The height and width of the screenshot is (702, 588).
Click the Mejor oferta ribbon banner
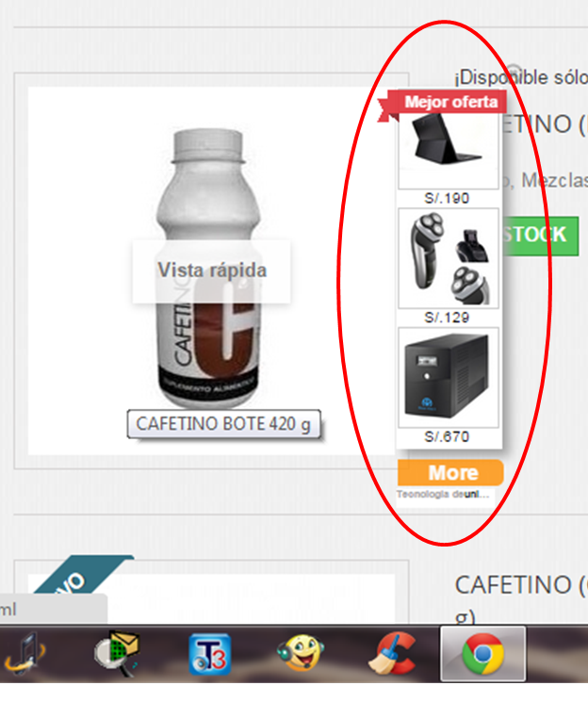(443, 104)
